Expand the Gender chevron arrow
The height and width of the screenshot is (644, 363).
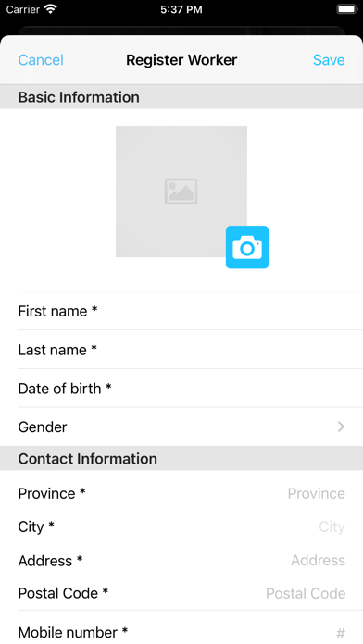pos(341,427)
